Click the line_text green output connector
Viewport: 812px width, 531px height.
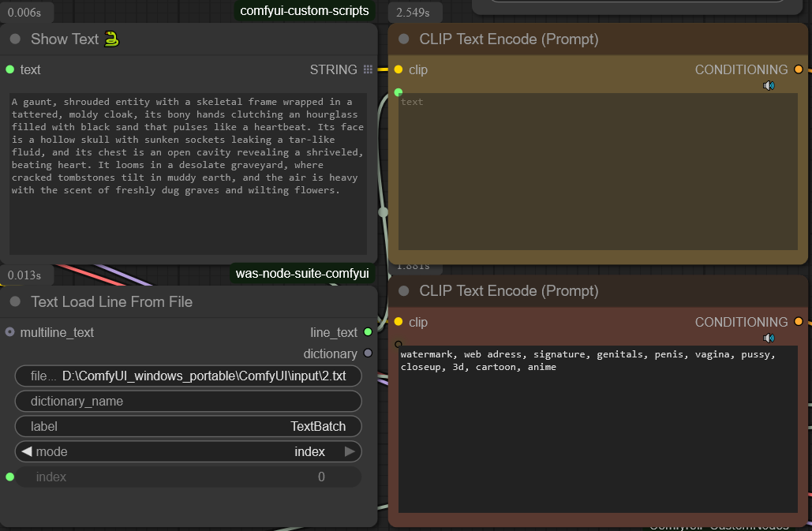tap(368, 332)
